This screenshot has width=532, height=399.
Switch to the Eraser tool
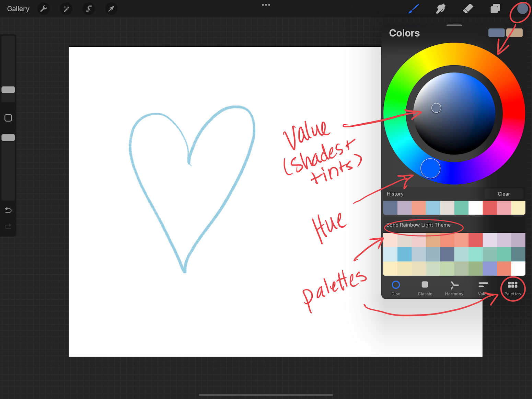pyautogui.click(x=468, y=9)
